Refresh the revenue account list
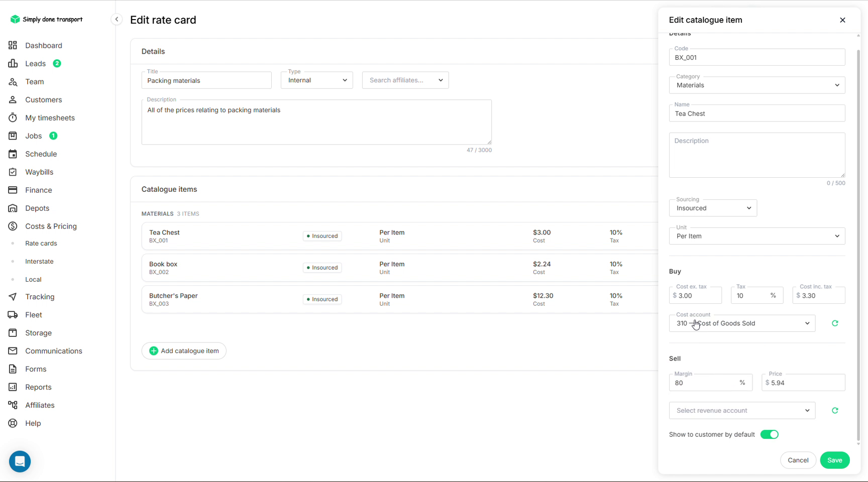 coord(835,411)
